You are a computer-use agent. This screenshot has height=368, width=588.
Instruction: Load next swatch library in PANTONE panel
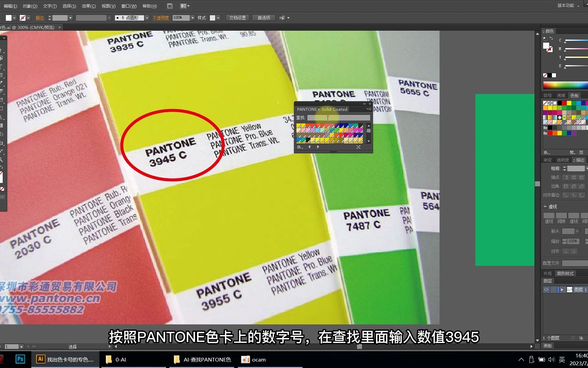click(318, 147)
